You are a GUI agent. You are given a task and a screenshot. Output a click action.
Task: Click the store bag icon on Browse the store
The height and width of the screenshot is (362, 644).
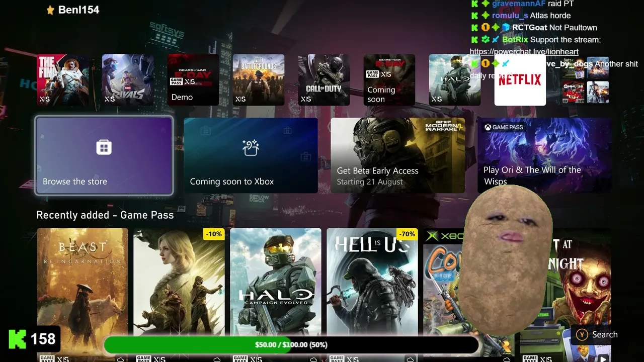pos(104,147)
